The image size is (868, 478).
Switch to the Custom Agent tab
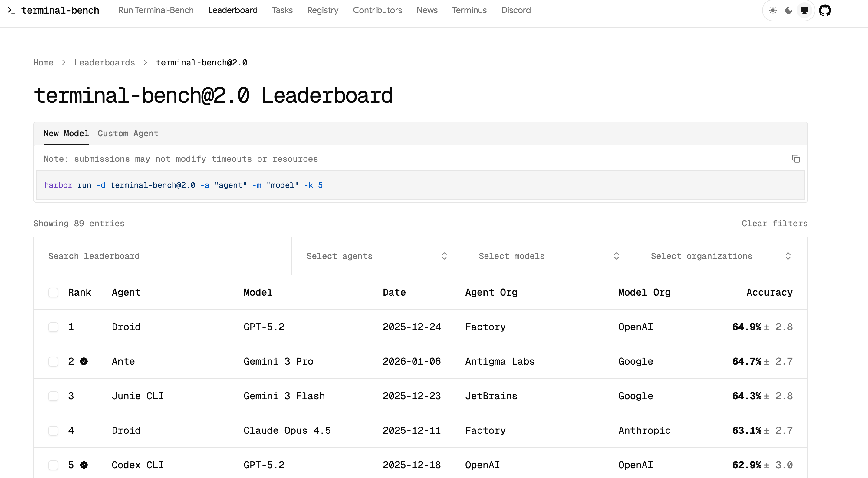pos(128,134)
